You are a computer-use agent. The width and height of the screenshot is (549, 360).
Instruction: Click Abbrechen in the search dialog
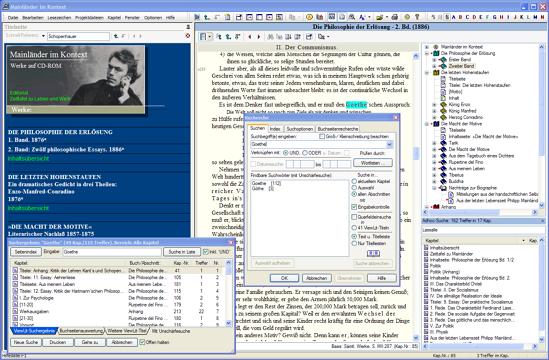pos(317,278)
